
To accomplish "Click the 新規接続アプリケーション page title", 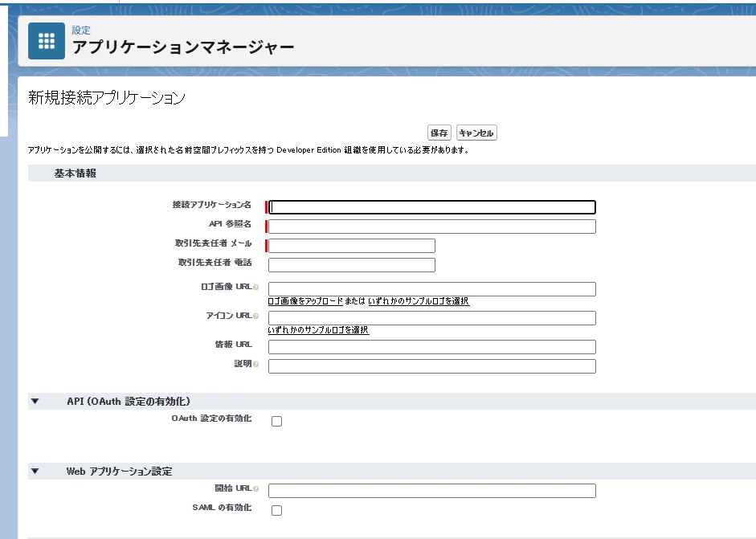I will click(107, 98).
